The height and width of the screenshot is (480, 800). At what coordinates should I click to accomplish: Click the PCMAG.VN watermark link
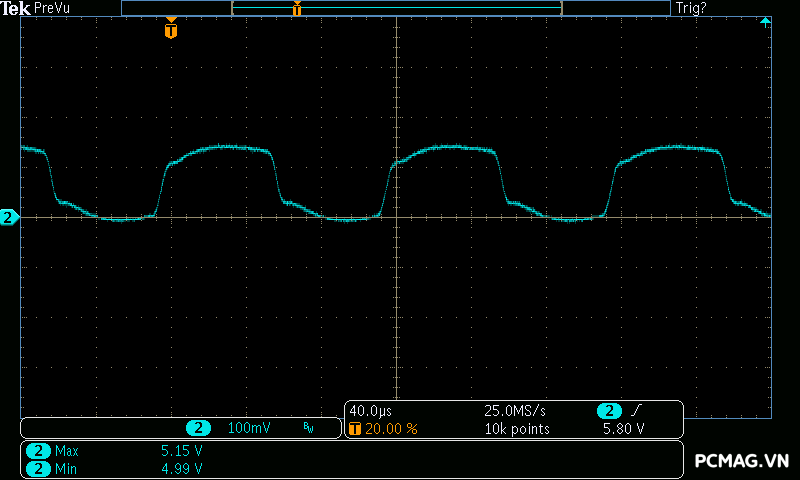742,461
